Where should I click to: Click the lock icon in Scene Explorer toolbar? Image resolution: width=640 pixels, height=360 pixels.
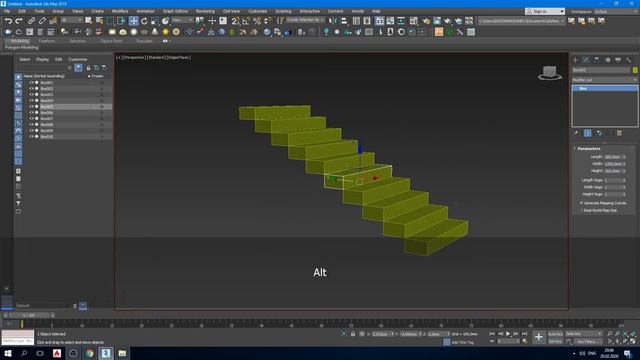click(x=88, y=68)
